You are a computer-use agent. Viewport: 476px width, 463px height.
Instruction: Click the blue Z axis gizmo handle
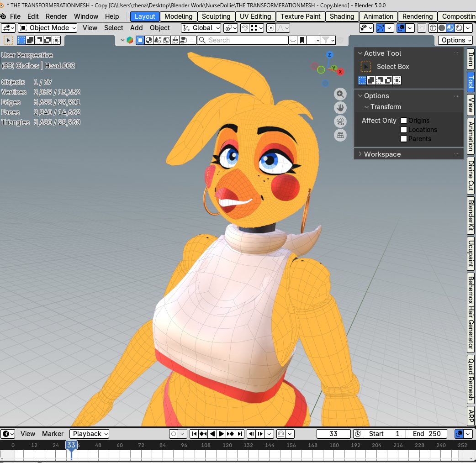tap(329, 55)
